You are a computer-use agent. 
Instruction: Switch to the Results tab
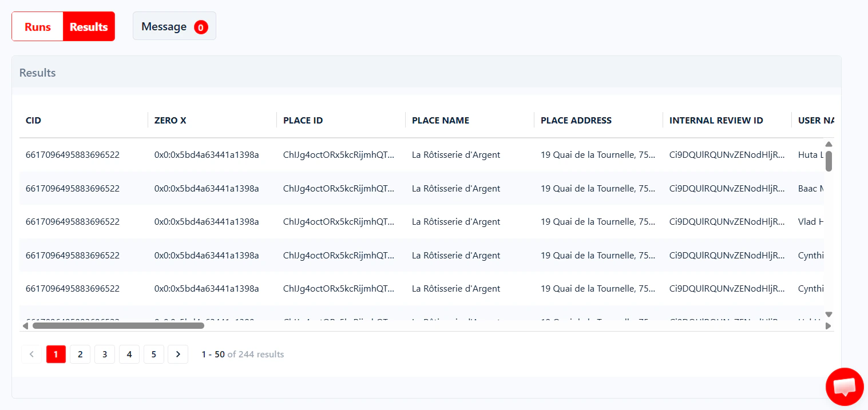coord(89,27)
